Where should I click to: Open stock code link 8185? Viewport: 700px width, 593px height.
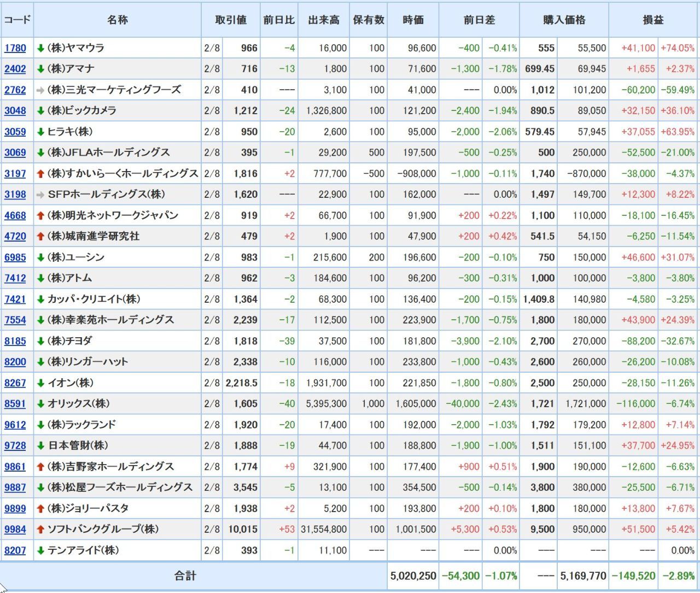15,341
